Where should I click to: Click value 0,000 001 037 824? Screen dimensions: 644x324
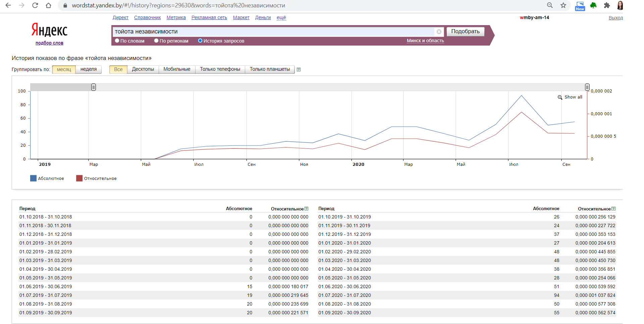point(595,295)
